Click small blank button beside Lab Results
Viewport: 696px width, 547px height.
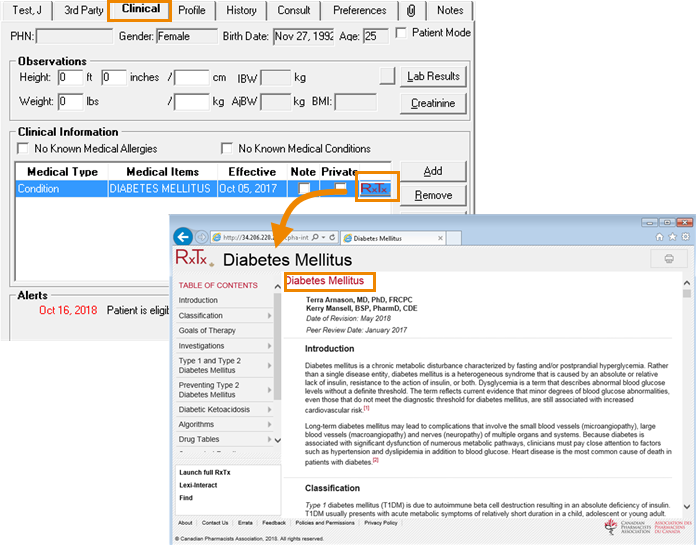coord(388,76)
